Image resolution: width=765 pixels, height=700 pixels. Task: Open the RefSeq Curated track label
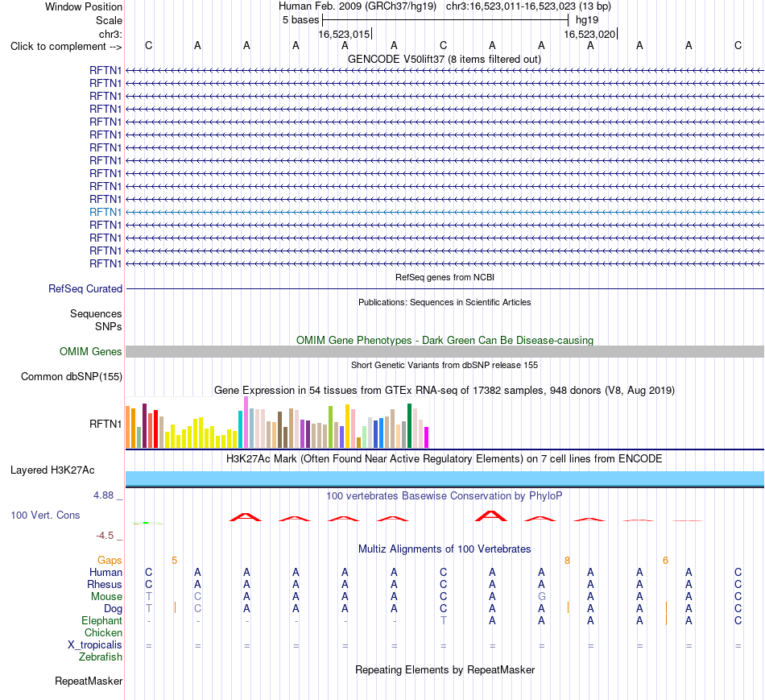coord(85,289)
